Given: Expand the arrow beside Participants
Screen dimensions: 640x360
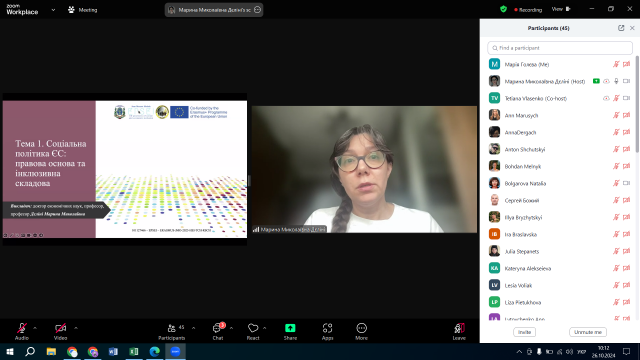Looking at the screenshot, I should click(x=193, y=328).
